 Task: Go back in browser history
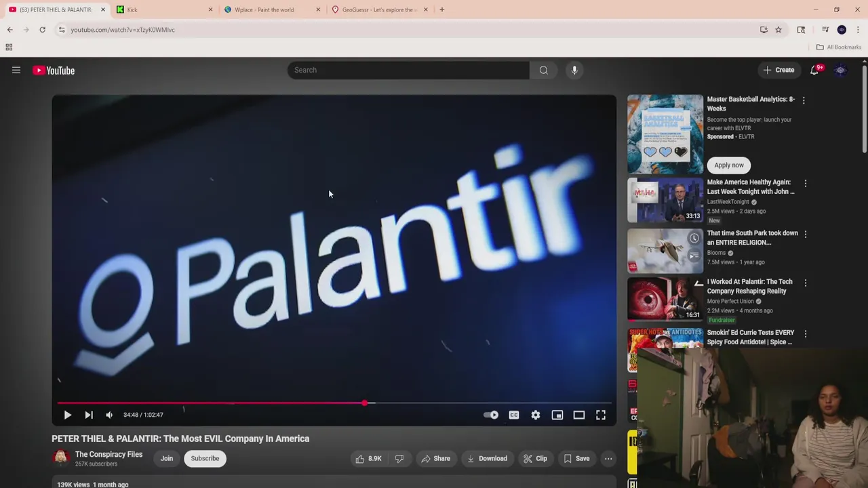[x=9, y=30]
